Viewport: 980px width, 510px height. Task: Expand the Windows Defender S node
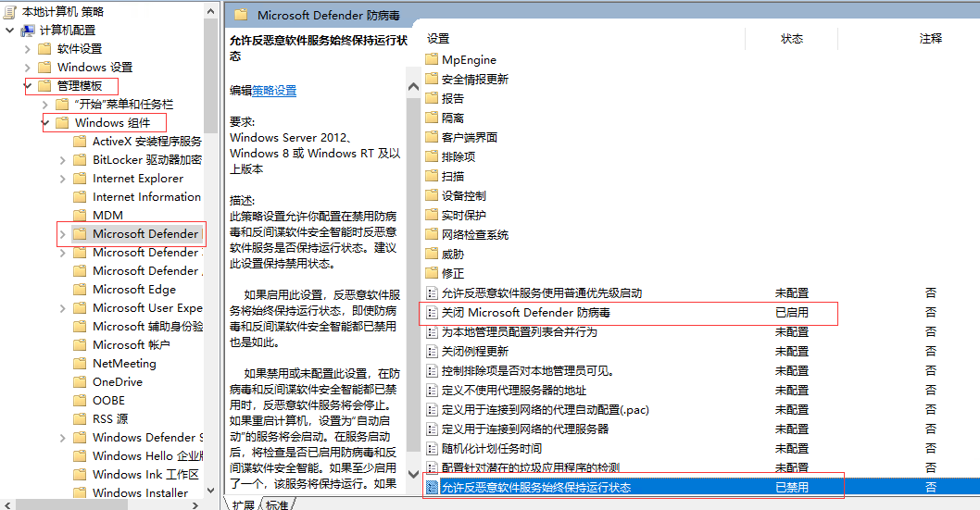coord(62,438)
